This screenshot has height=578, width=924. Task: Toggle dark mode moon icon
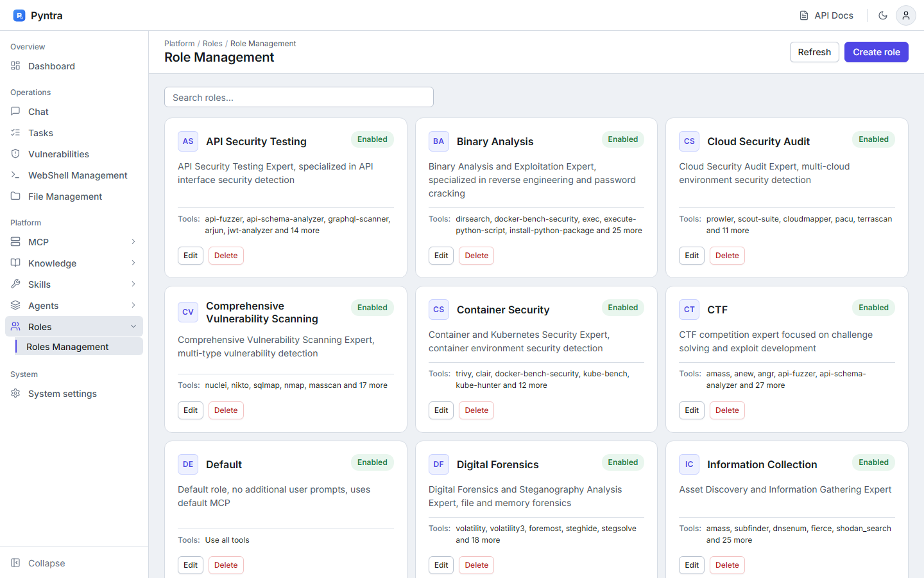883,15
